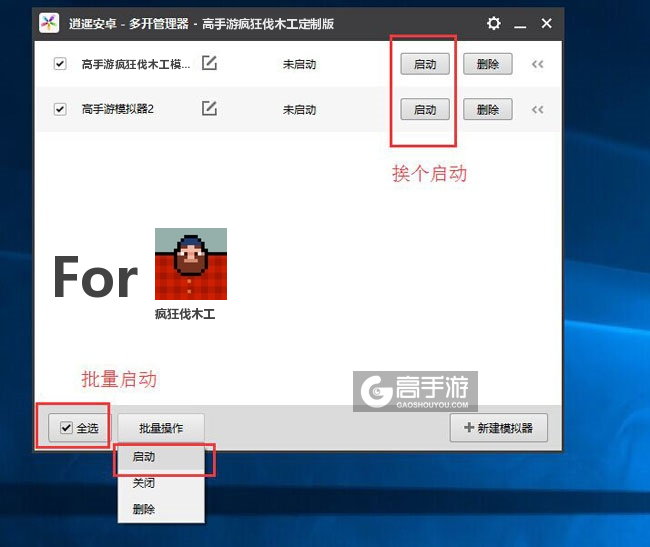Click the app logo in the title bar

pos(49,23)
